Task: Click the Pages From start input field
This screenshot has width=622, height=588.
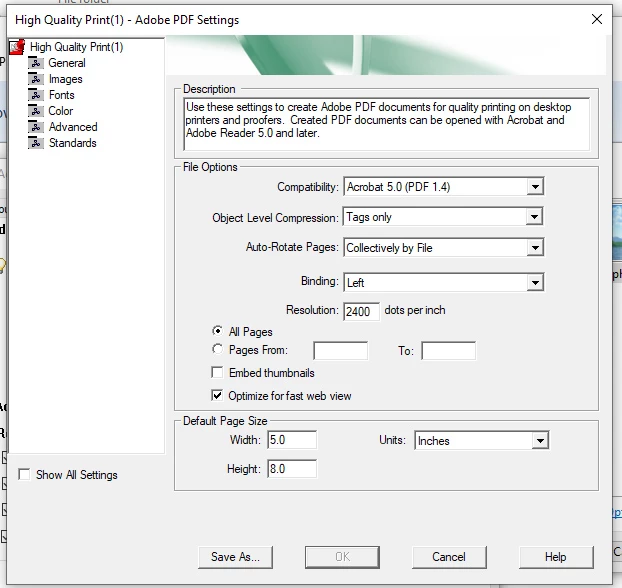Action: (x=340, y=351)
